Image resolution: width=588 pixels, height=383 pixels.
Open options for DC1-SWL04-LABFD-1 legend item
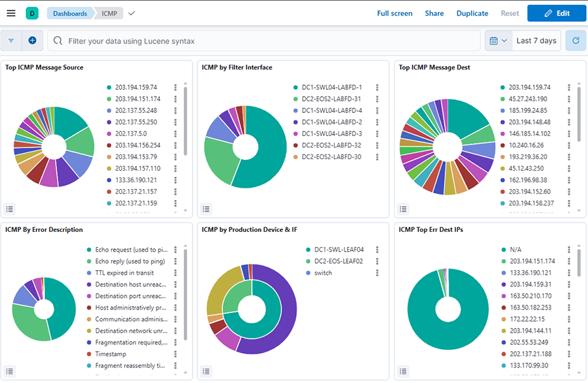click(378, 88)
